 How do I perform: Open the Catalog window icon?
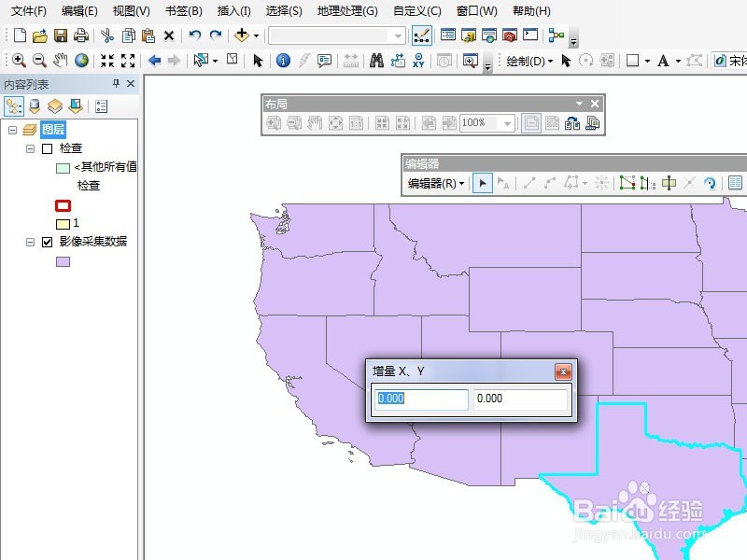pyautogui.click(x=469, y=35)
